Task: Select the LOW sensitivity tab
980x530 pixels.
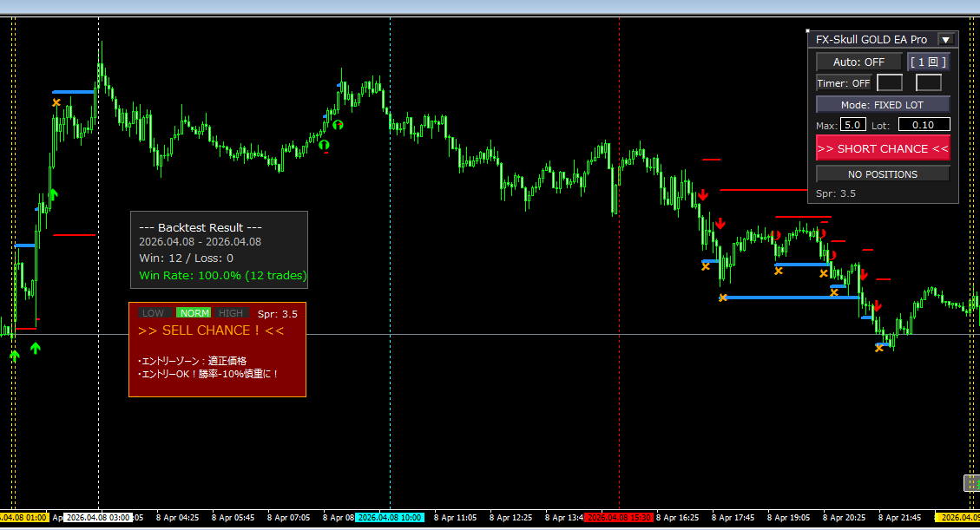Action: [154, 313]
